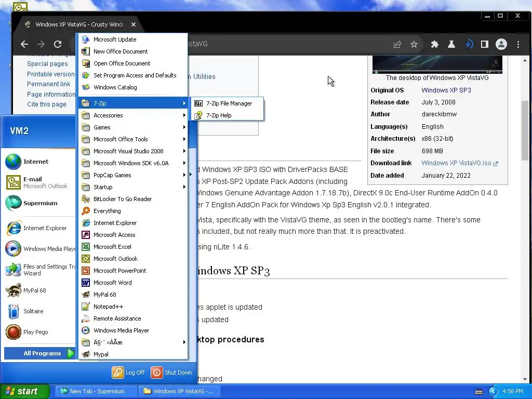Image resolution: width=532 pixels, height=399 pixels.
Task: Expand Microsoft Office Tools submenu
Action: click(x=133, y=139)
